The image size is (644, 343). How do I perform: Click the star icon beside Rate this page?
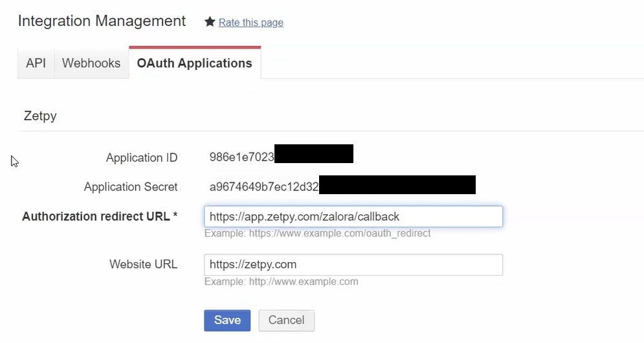210,22
